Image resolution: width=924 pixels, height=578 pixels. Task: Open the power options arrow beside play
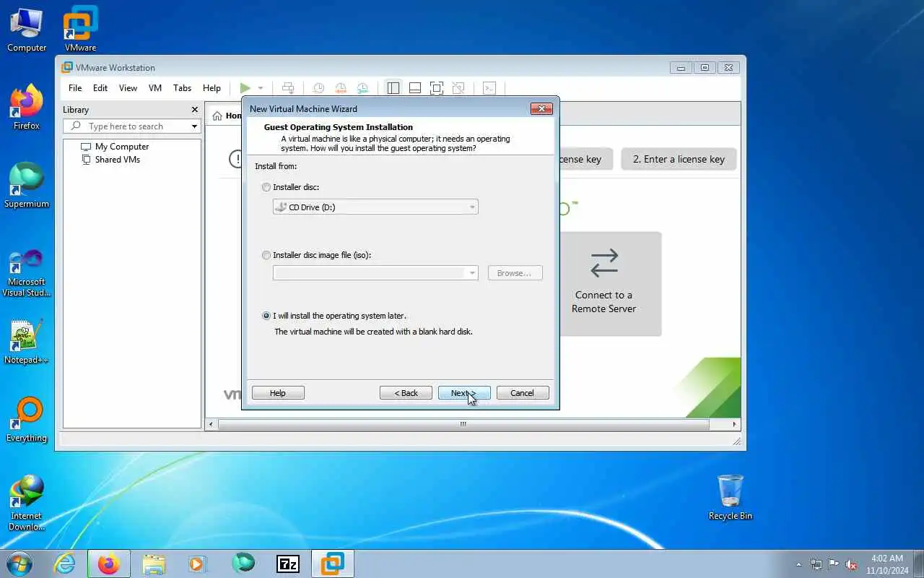[x=261, y=88]
